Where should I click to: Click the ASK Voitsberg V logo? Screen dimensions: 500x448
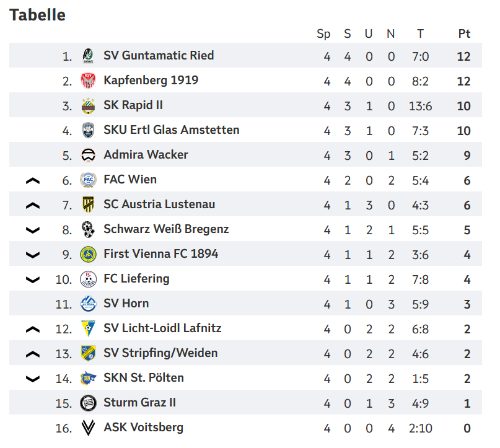point(88,428)
